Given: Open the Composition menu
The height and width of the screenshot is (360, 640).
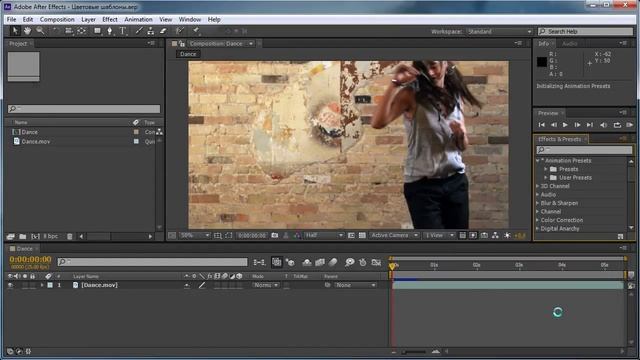Looking at the screenshot, I should click(x=57, y=19).
